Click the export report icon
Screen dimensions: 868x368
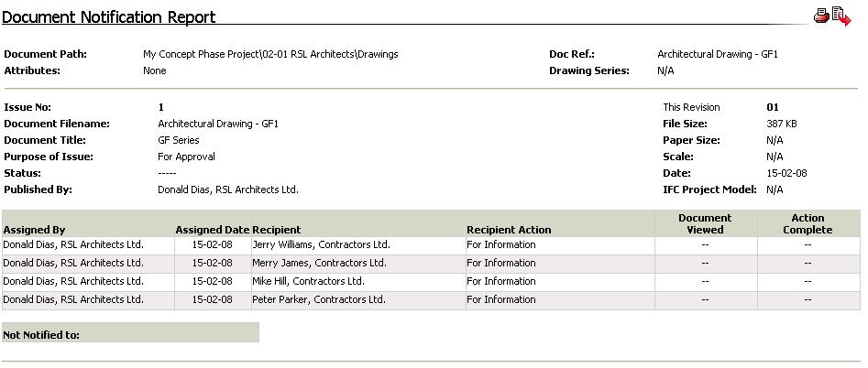(841, 16)
